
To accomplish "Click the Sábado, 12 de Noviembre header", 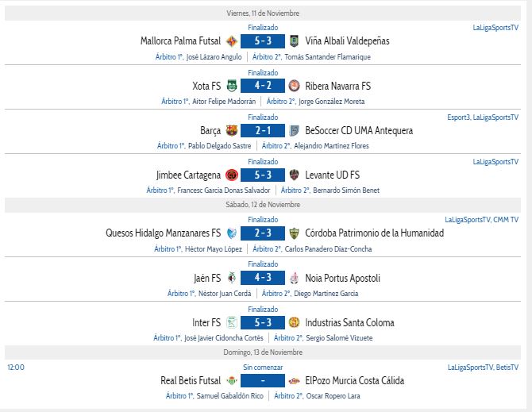I will click(263, 205).
